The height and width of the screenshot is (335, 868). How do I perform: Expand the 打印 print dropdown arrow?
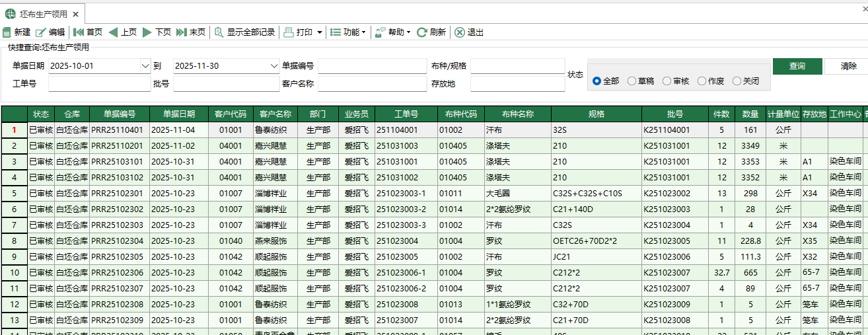click(320, 32)
